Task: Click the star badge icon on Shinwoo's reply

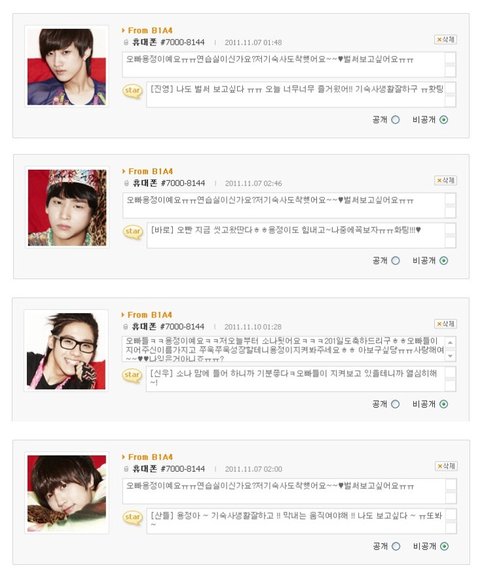Action: click(132, 375)
